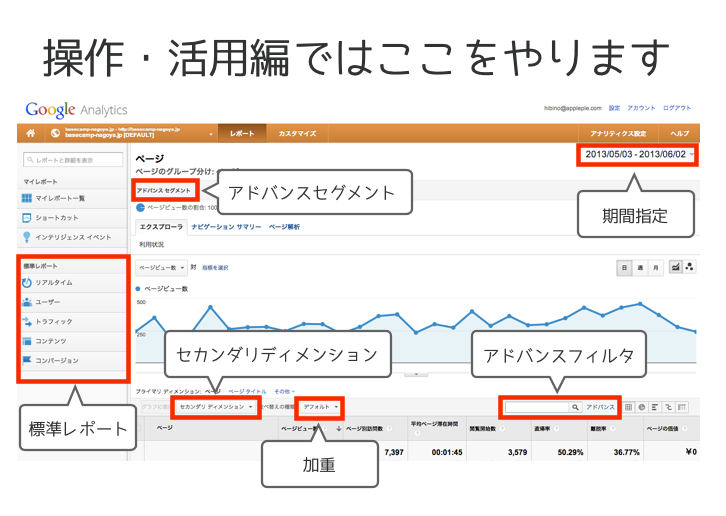This screenshot has width=726, height=516.
Task: Open the セカンダリ ディメンション dropdown
Action: (216, 407)
